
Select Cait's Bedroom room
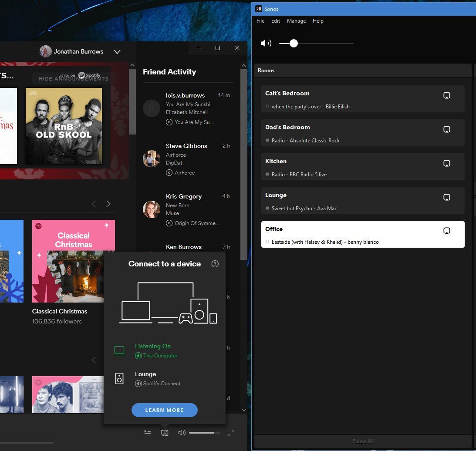click(x=363, y=99)
